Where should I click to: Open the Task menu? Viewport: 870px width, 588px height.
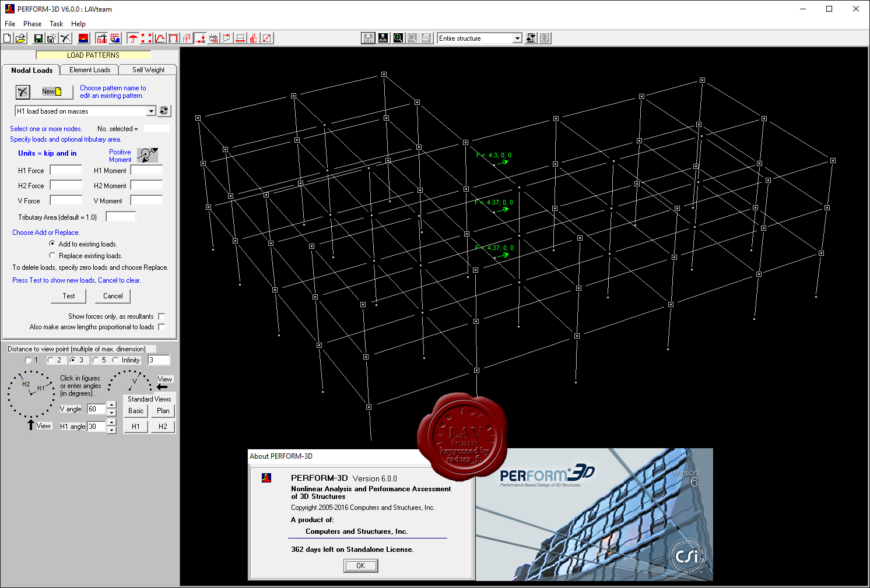coord(57,24)
